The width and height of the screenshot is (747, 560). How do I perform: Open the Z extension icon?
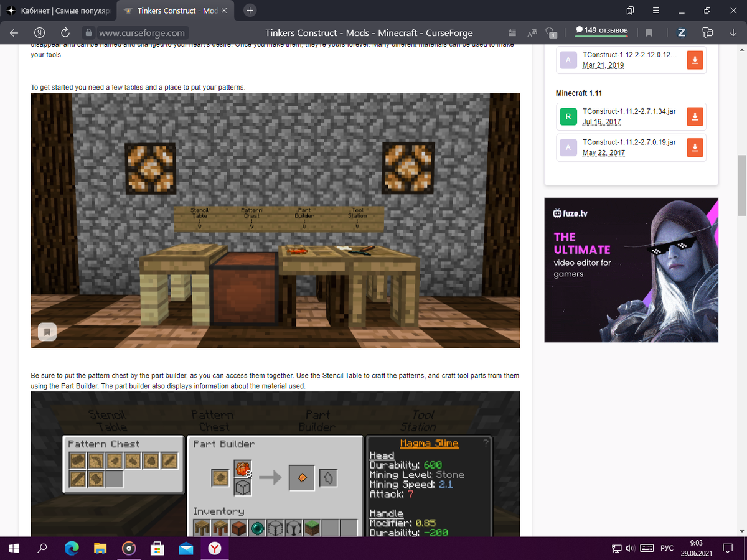coord(682,33)
